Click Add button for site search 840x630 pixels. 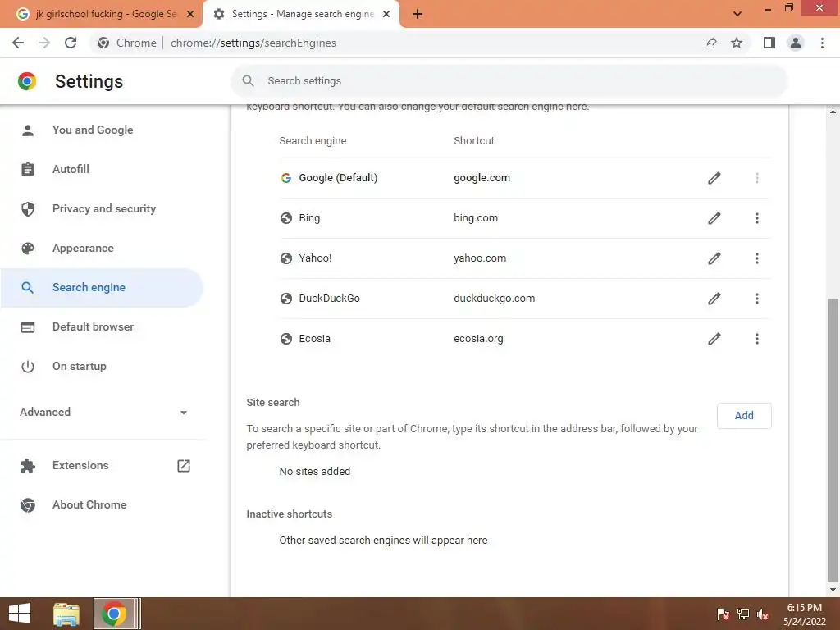coord(744,416)
